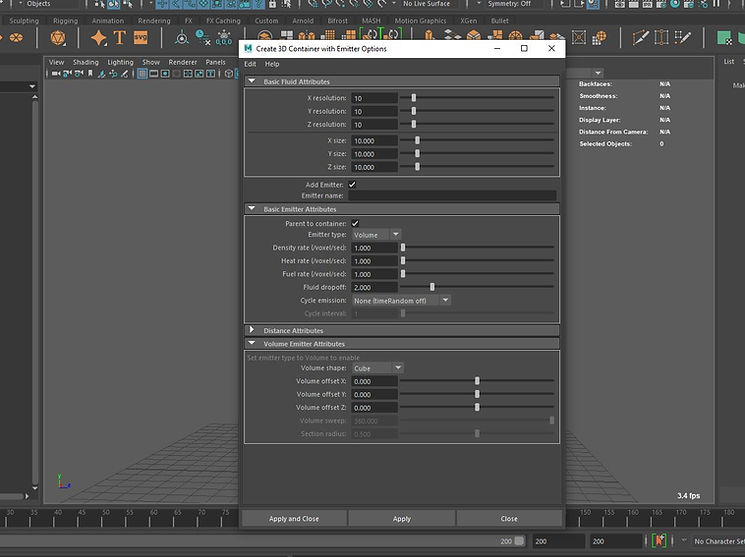Open the viewport Shading menu

click(x=86, y=62)
